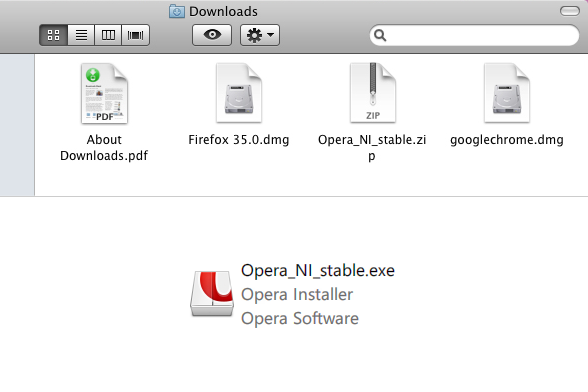
Task: Select the googlechrome.dmg disk image icon
Action: click(x=507, y=93)
